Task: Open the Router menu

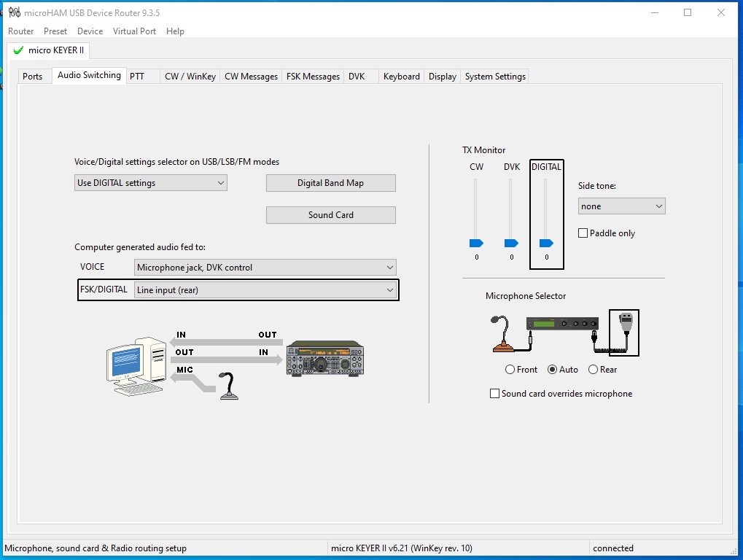Action: 21,31
